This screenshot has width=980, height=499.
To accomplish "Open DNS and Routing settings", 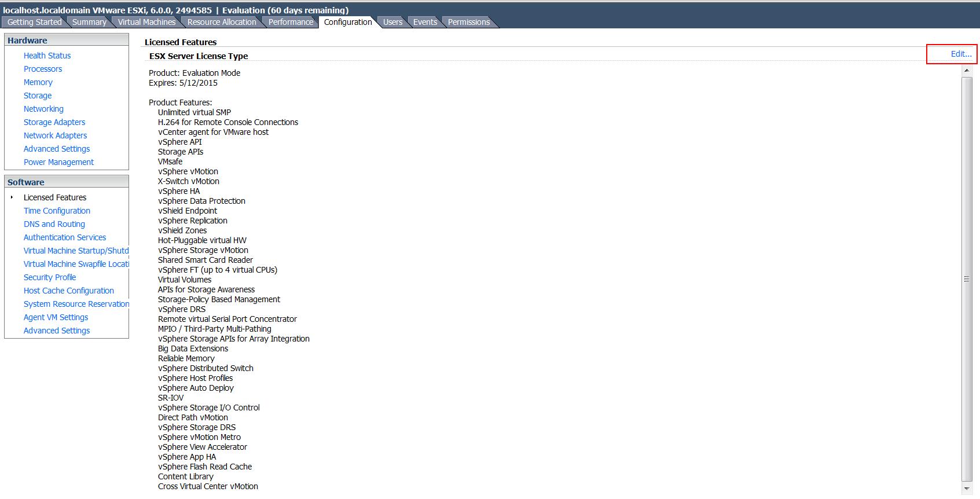I will coord(54,224).
